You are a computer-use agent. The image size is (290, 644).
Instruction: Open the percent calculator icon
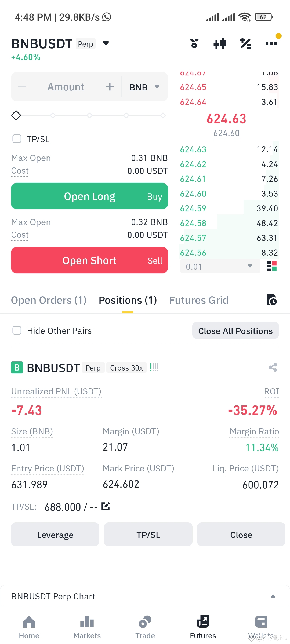point(245,43)
